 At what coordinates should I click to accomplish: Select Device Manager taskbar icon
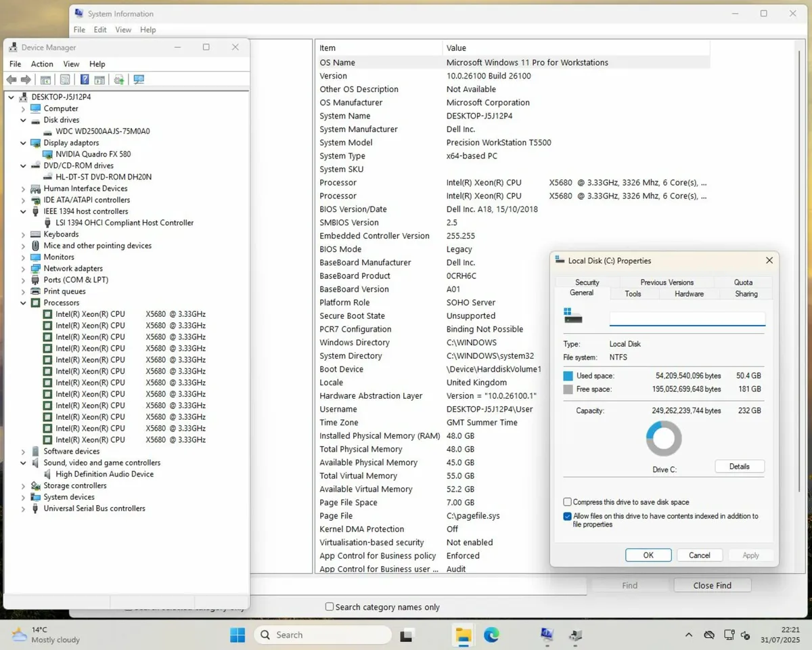[575, 635]
